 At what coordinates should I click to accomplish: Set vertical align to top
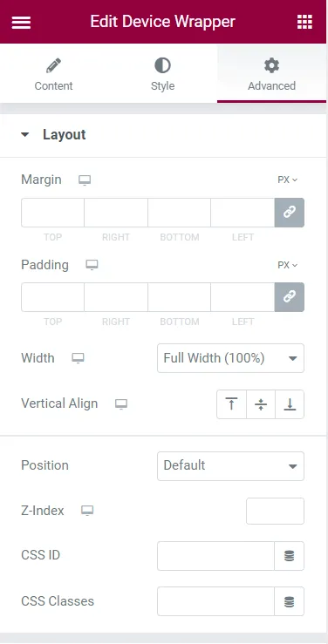231,404
